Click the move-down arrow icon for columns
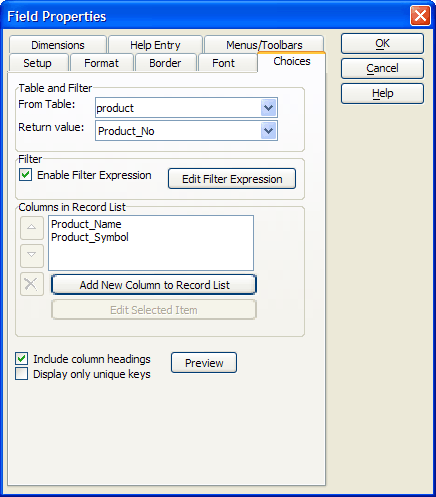This screenshot has width=436, height=497. pos(32,255)
